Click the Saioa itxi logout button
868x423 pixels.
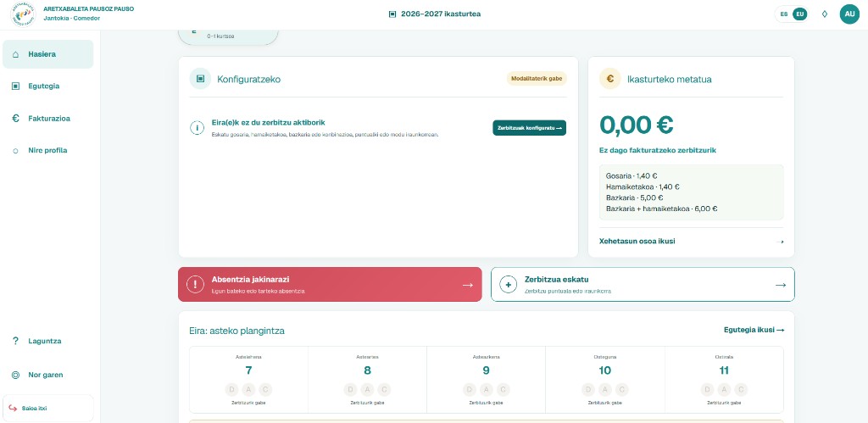pyautogui.click(x=48, y=408)
